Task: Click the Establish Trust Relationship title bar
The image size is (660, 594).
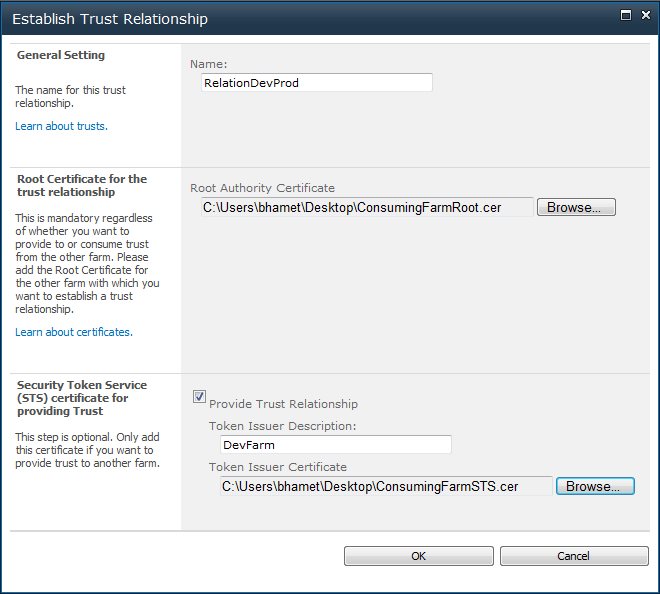Action: 300,18
